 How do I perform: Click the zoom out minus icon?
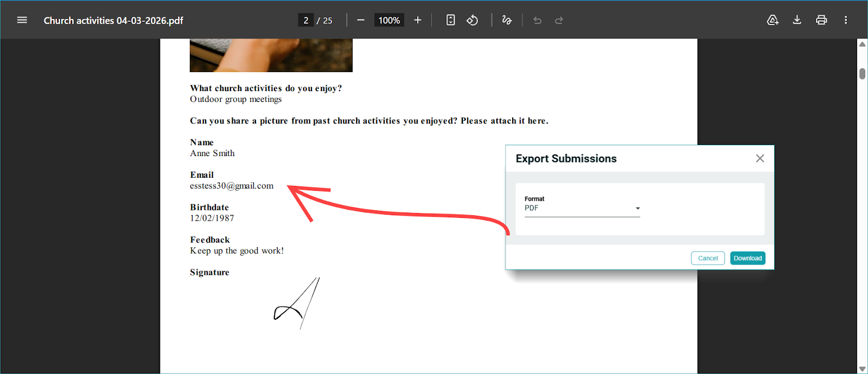[361, 20]
